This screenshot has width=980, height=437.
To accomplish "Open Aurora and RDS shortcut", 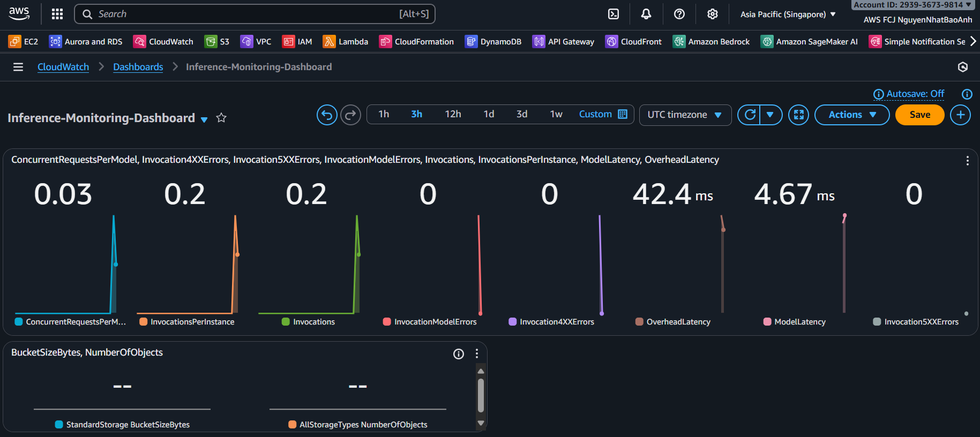I will (86, 42).
